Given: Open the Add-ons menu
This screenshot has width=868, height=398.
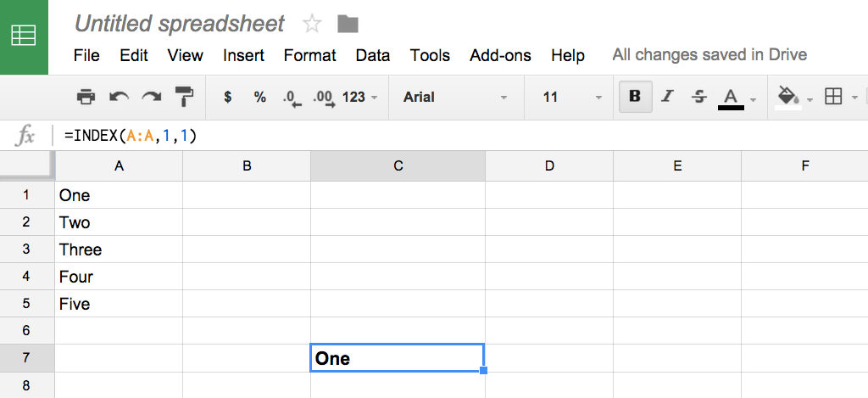Looking at the screenshot, I should 500,55.
